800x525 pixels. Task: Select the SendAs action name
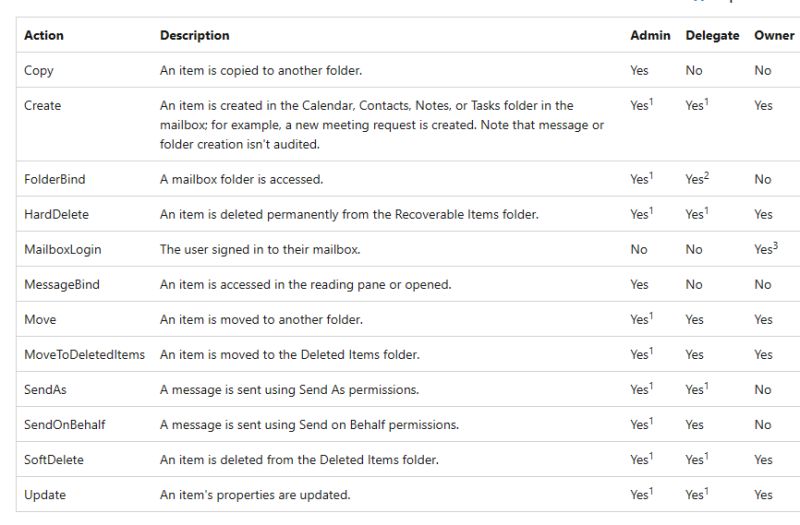point(44,390)
